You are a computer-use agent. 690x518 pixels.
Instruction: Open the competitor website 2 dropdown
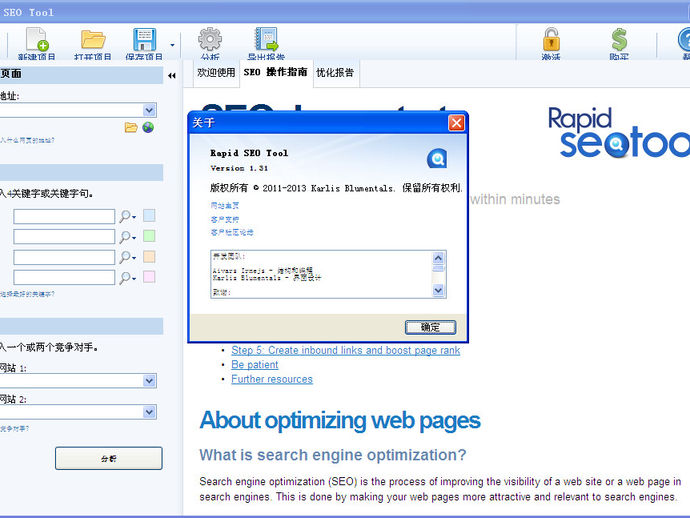coord(149,412)
